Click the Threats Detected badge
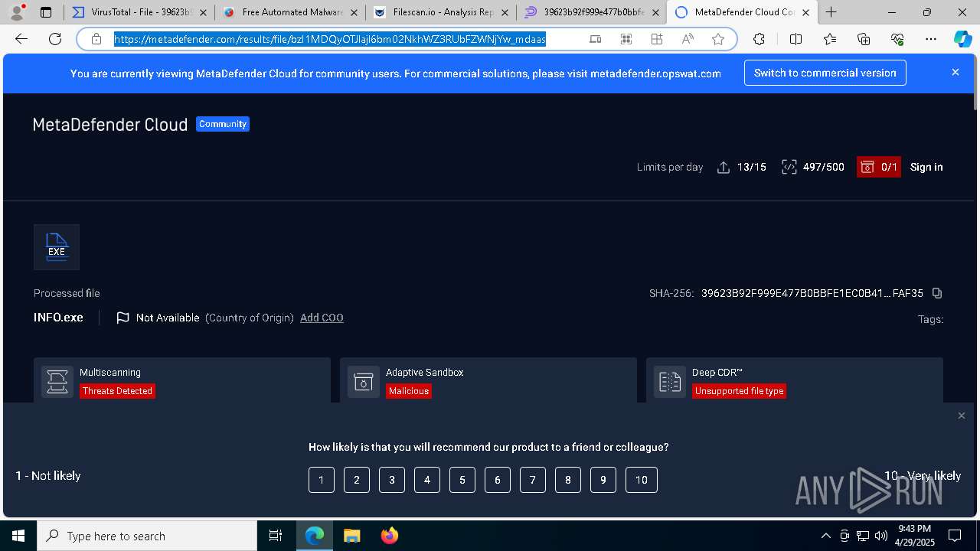980x551 pixels. 118,391
